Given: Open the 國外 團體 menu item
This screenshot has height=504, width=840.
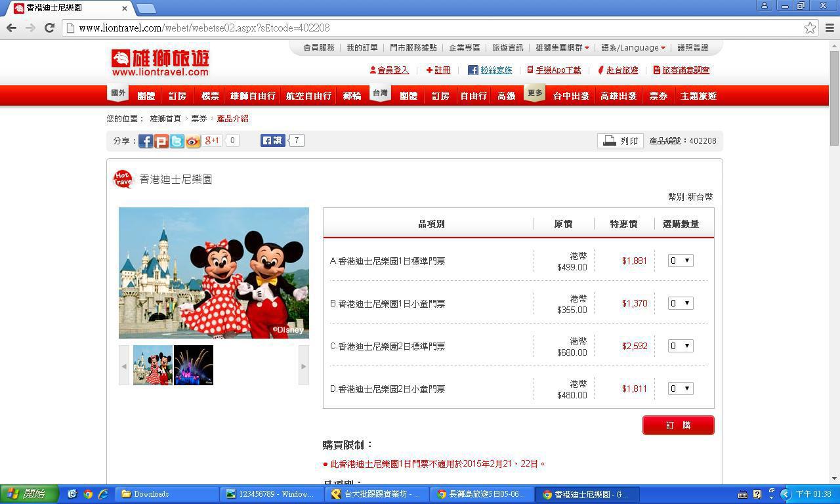Looking at the screenshot, I should coord(146,96).
